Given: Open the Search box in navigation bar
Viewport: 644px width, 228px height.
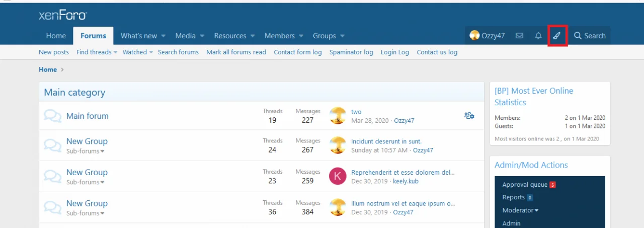Looking at the screenshot, I should coord(590,36).
